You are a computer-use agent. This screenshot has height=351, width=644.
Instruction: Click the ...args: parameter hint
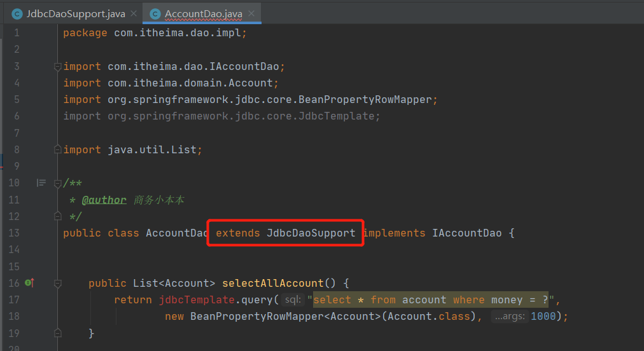tap(510, 317)
